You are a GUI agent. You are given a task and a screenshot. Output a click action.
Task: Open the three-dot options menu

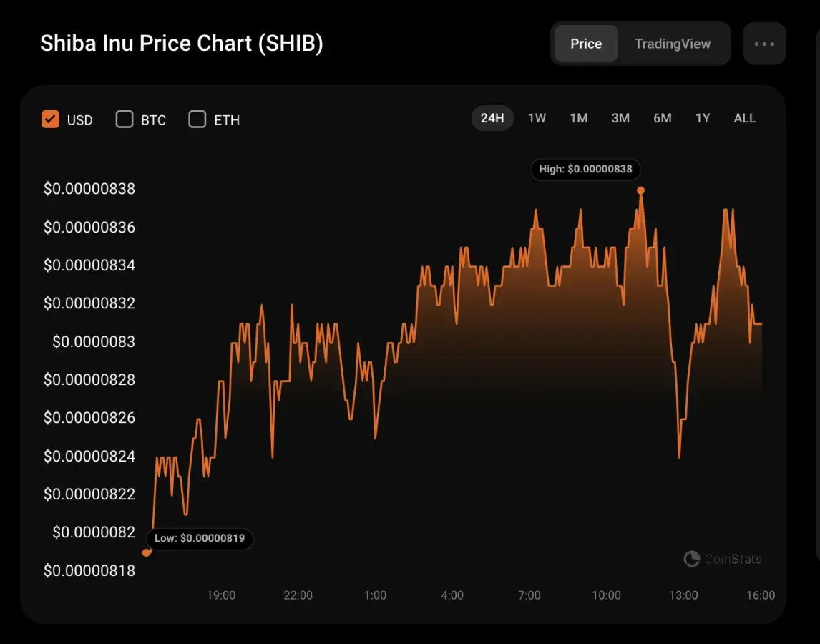(764, 43)
